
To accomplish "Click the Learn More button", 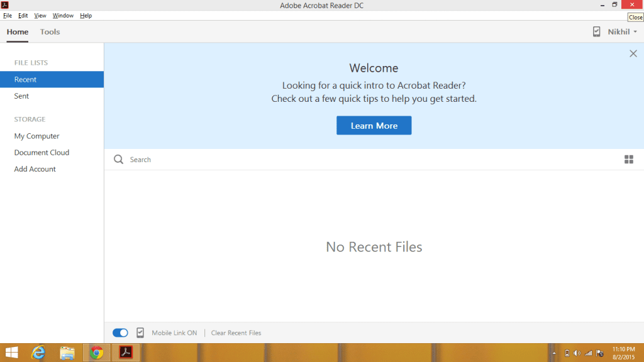I will [x=374, y=126].
